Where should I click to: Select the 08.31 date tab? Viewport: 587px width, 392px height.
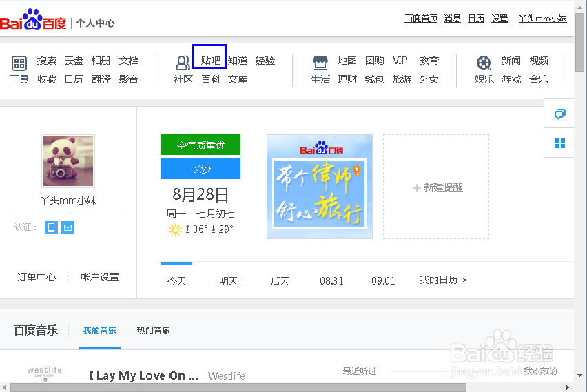coord(331,281)
